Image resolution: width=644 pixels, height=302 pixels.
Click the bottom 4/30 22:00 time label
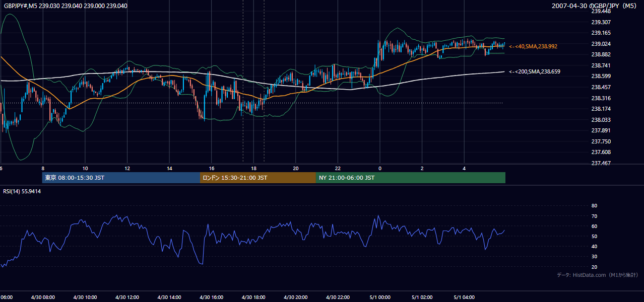tap(338, 297)
